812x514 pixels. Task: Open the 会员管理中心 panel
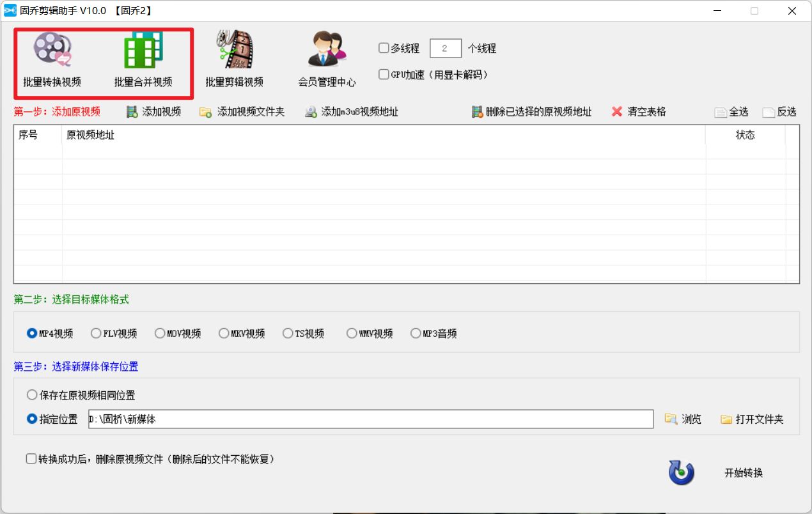[326, 61]
